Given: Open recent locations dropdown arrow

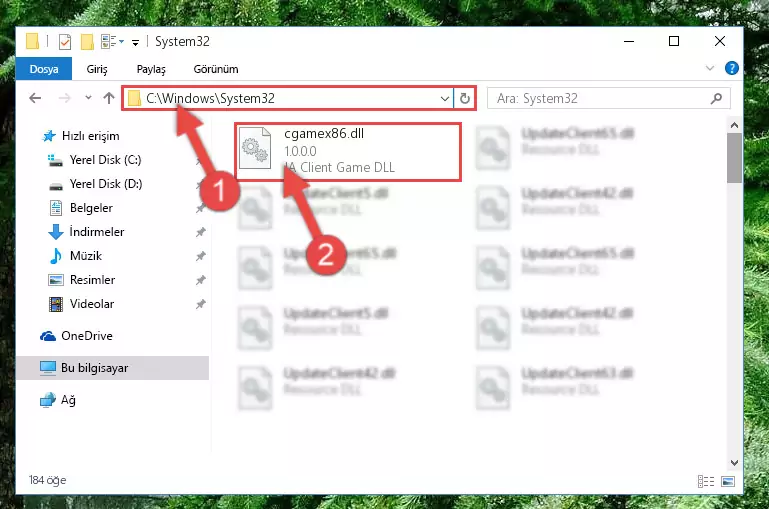Looking at the screenshot, I should (x=88, y=98).
